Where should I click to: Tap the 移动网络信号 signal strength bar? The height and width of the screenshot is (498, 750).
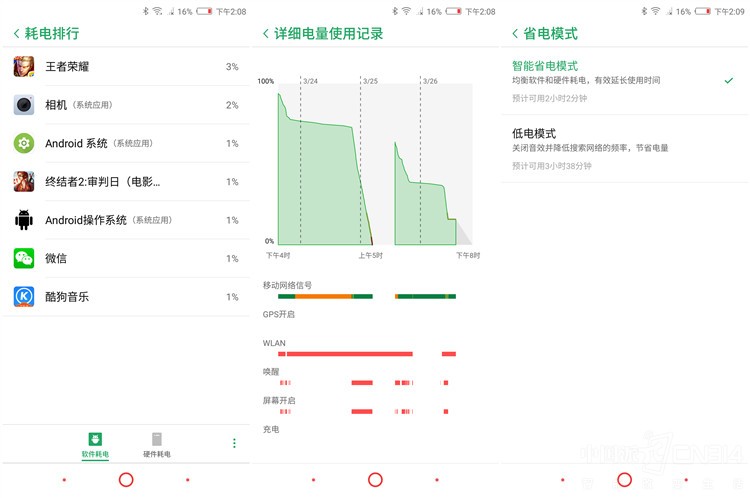367,297
